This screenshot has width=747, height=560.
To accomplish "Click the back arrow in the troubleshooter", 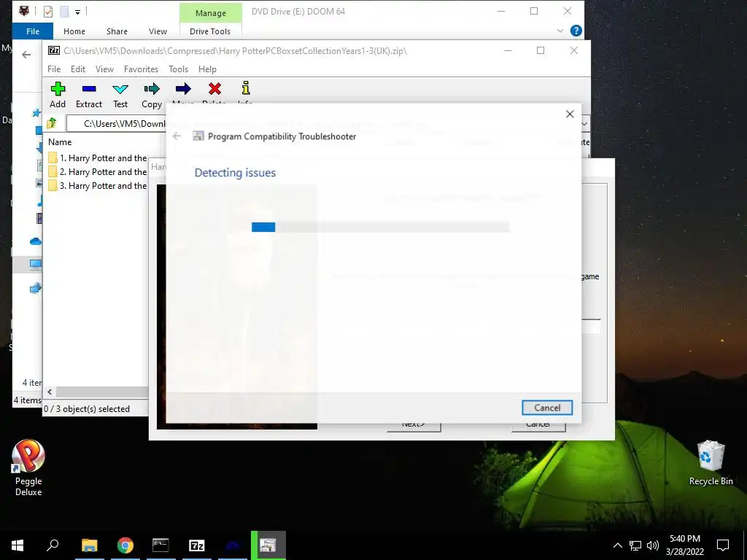I will (177, 136).
